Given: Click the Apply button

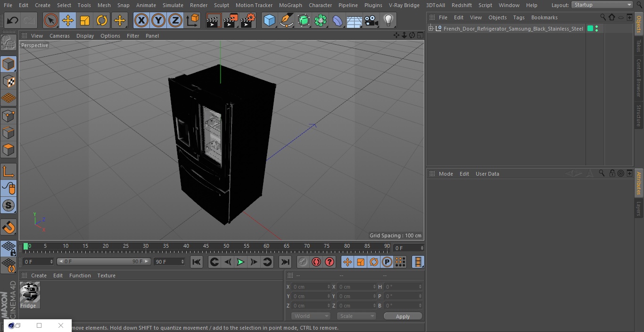Looking at the screenshot, I should pyautogui.click(x=403, y=316).
